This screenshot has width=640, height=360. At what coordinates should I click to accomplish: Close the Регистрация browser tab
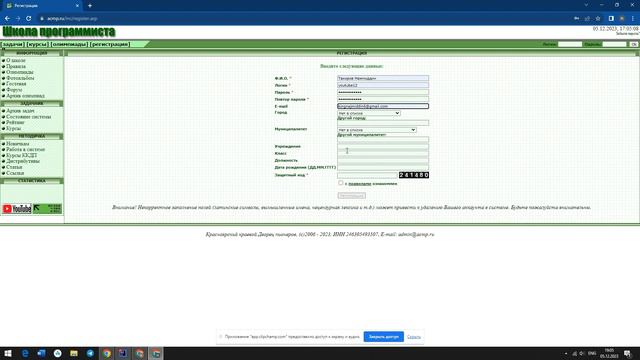click(x=78, y=6)
